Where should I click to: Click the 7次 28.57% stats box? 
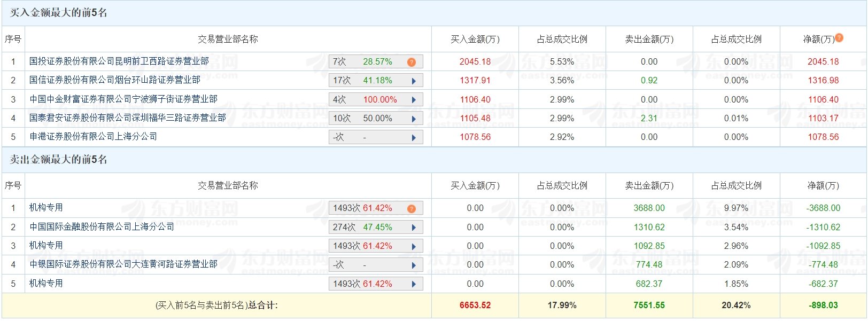pos(376,62)
